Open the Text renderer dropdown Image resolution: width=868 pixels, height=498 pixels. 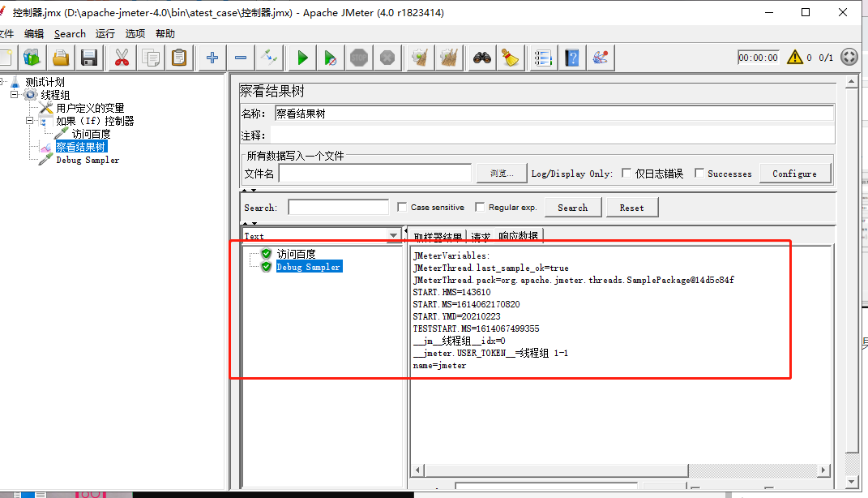393,235
